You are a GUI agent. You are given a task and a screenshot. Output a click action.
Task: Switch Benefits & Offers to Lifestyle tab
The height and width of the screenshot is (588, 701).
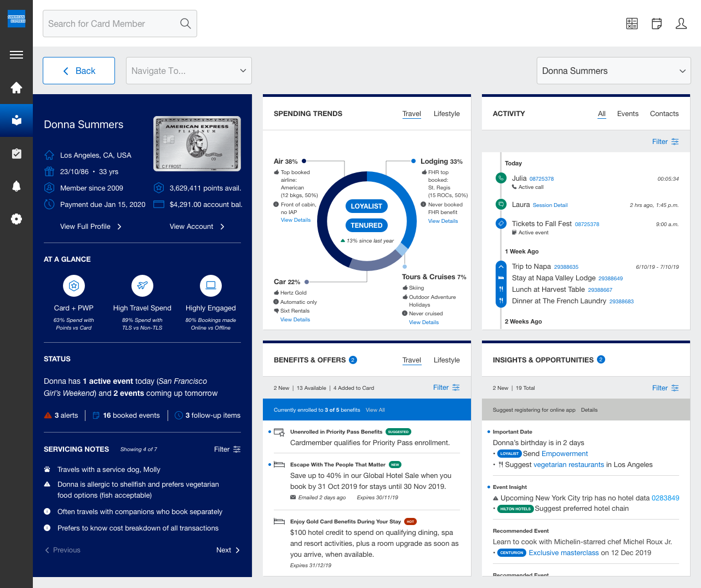(x=447, y=360)
